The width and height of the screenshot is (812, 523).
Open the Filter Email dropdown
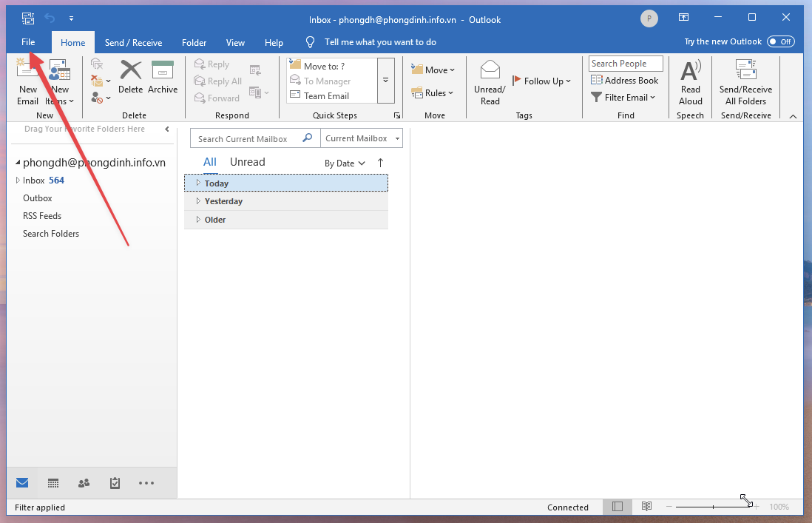coord(623,98)
